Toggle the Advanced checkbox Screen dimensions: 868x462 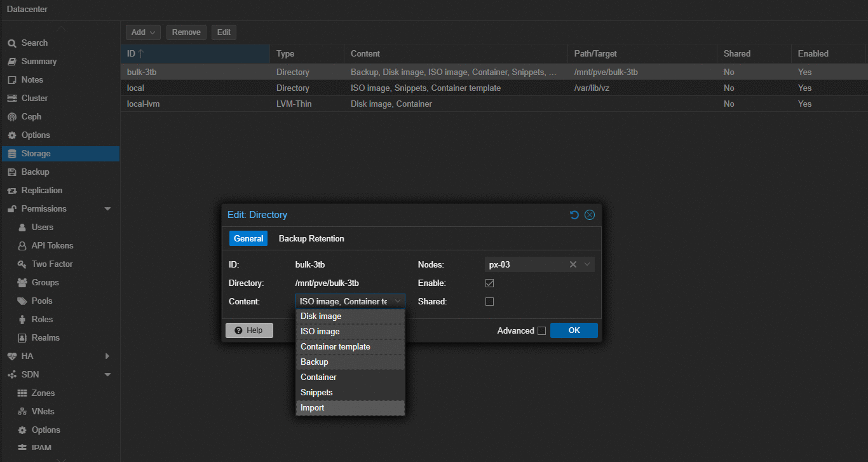pos(541,330)
